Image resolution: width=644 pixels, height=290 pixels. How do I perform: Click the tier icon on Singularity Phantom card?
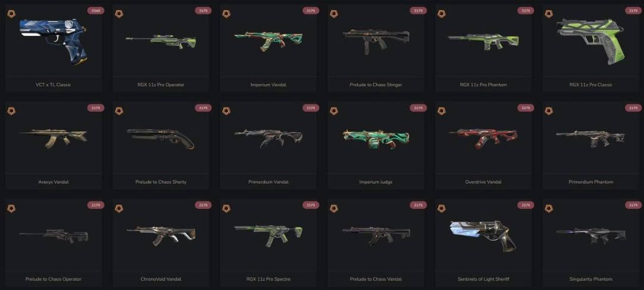coord(549,208)
